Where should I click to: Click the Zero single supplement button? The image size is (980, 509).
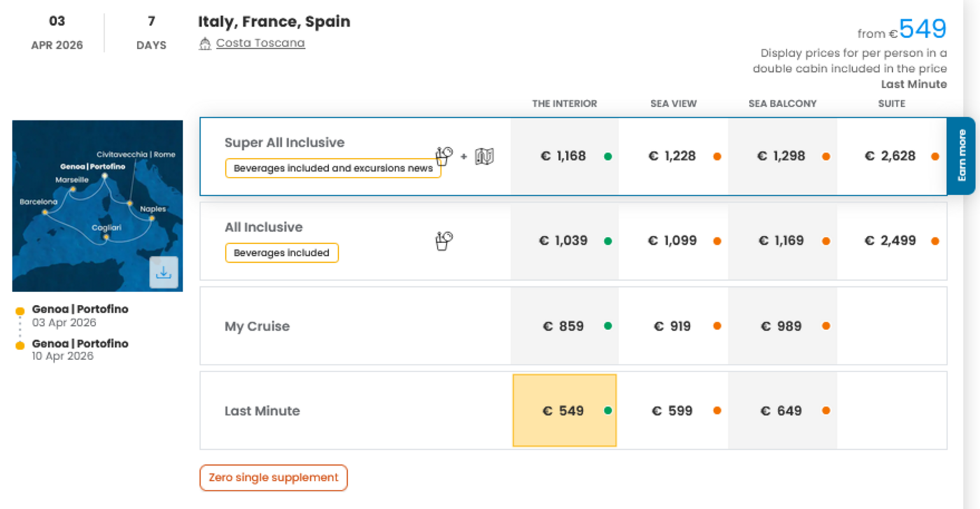pyautogui.click(x=274, y=478)
